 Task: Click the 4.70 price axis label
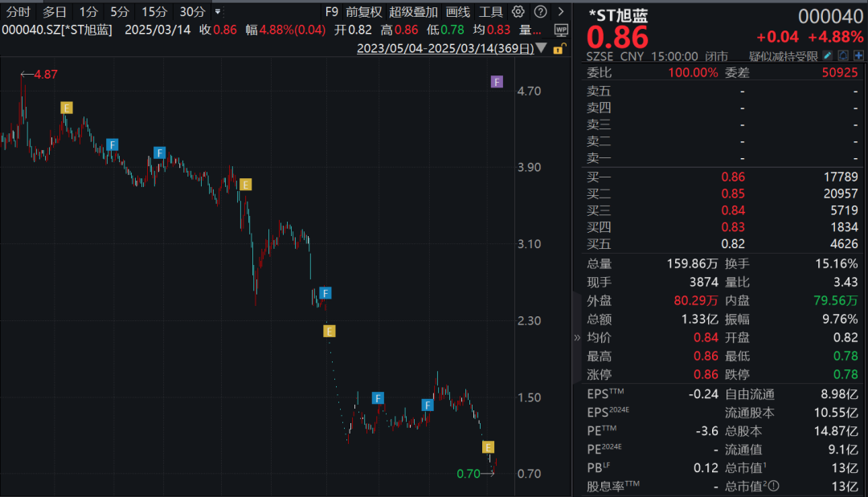point(529,92)
